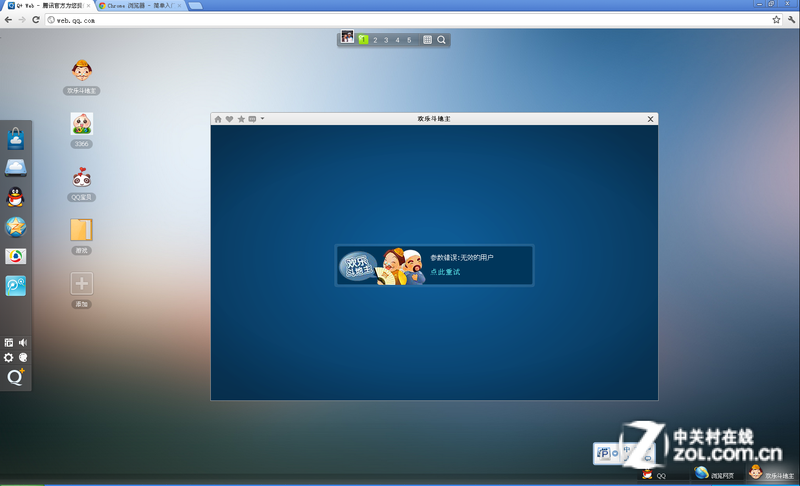Open the comment icon in game window

click(x=252, y=119)
